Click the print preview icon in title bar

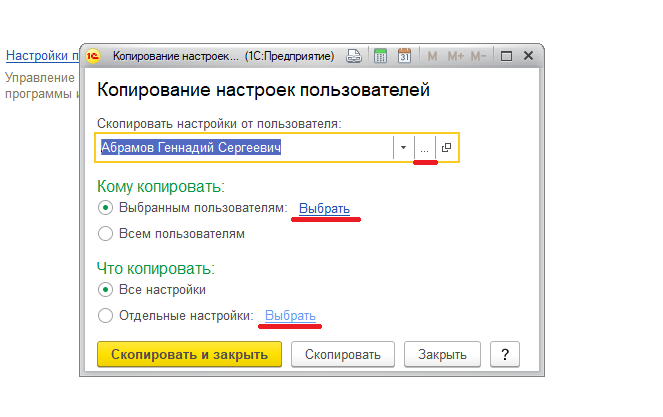point(354,56)
